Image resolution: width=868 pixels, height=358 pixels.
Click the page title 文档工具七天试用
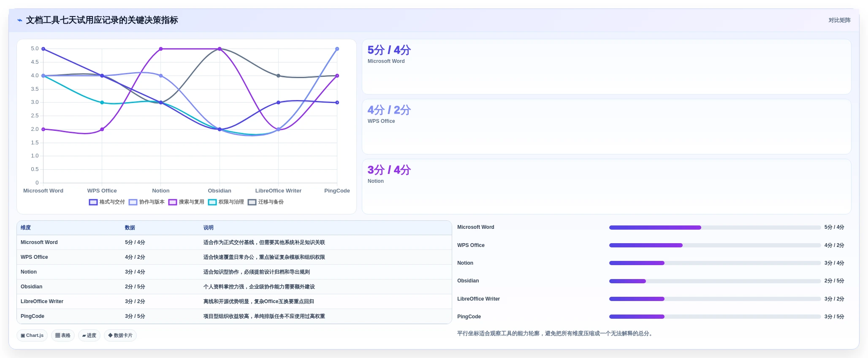(102, 20)
